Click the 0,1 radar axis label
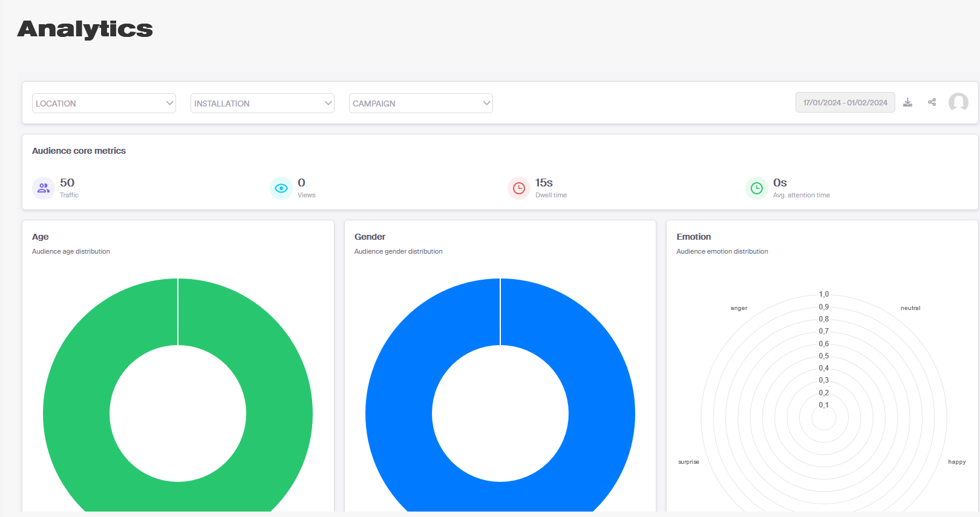 pos(824,405)
